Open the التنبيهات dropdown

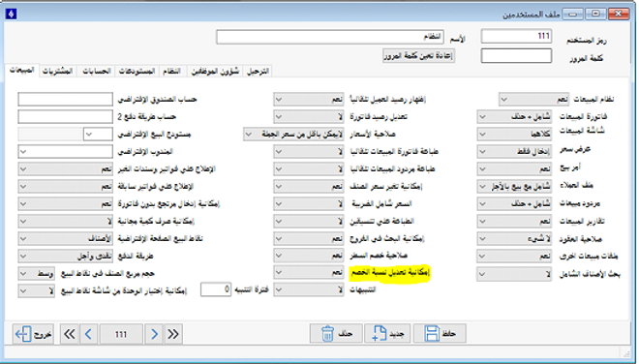pyautogui.click(x=309, y=289)
